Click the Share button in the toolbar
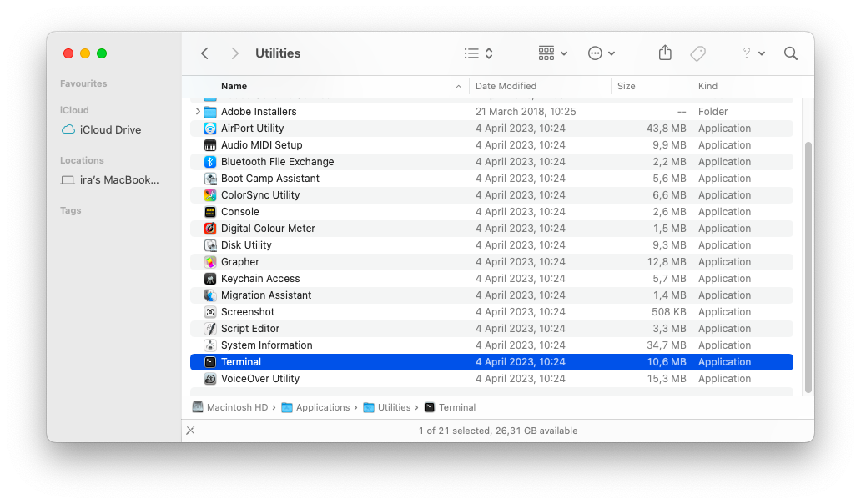The width and height of the screenshot is (861, 504). (x=665, y=53)
